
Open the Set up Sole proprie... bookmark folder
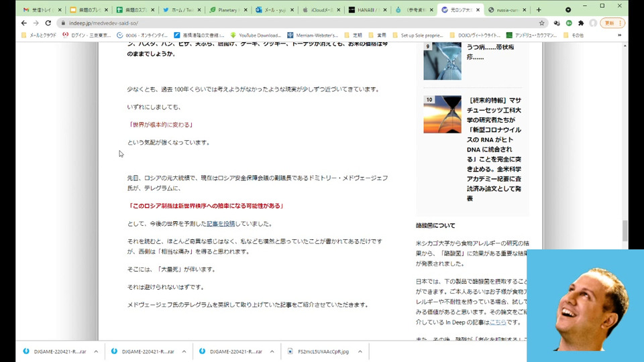(418, 36)
